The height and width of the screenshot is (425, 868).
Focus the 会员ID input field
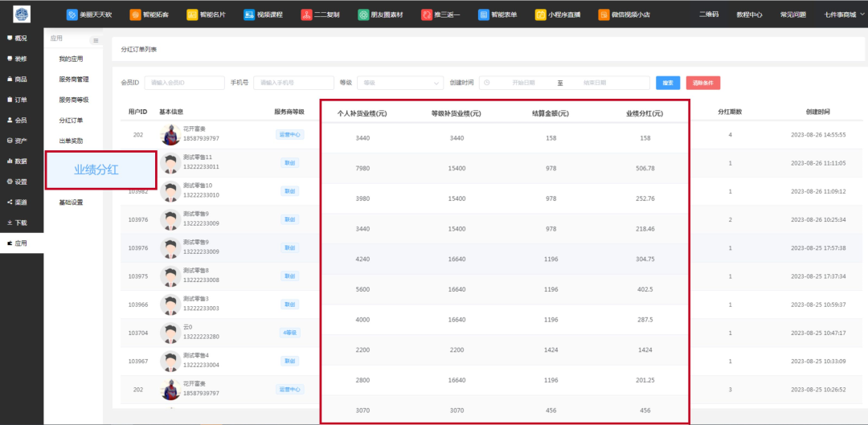pos(184,83)
